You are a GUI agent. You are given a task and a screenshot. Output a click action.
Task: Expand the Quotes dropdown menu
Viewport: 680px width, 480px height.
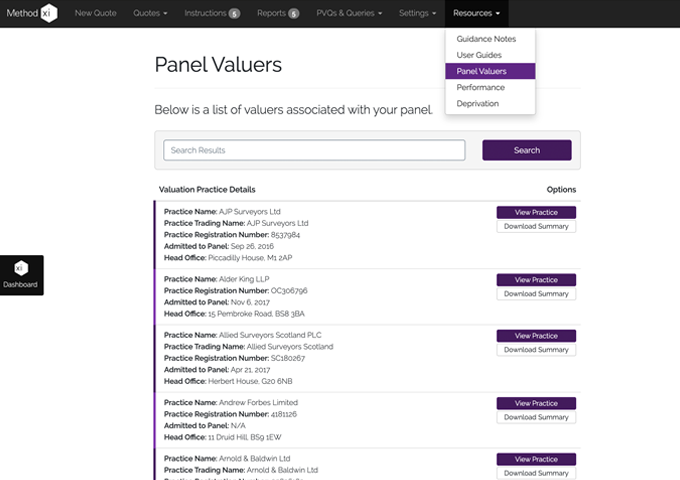click(151, 14)
